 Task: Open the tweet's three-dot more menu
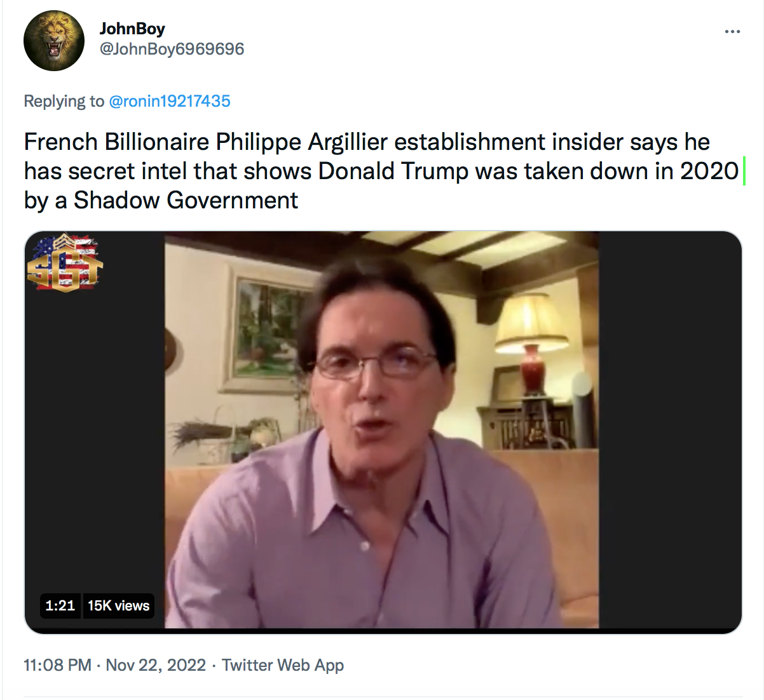tap(732, 31)
